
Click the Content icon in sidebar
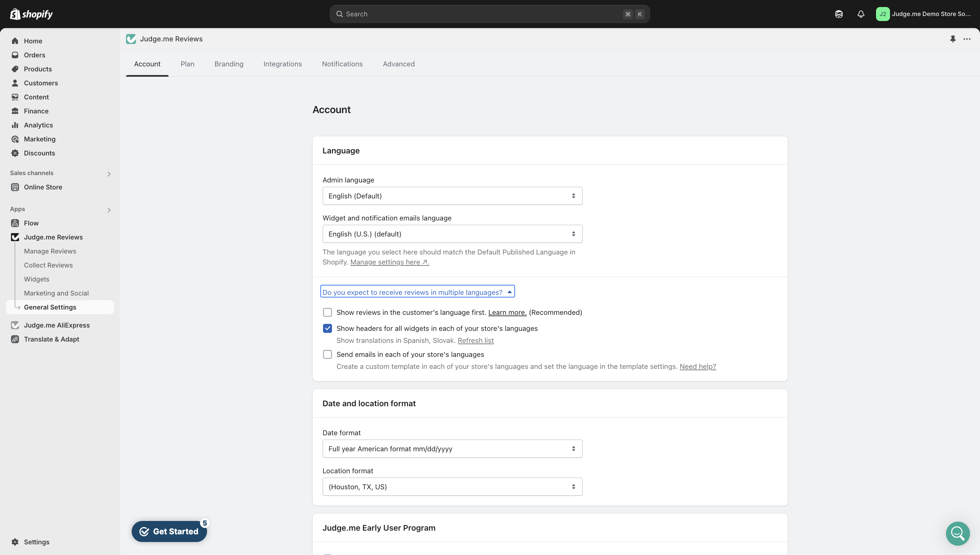point(15,97)
